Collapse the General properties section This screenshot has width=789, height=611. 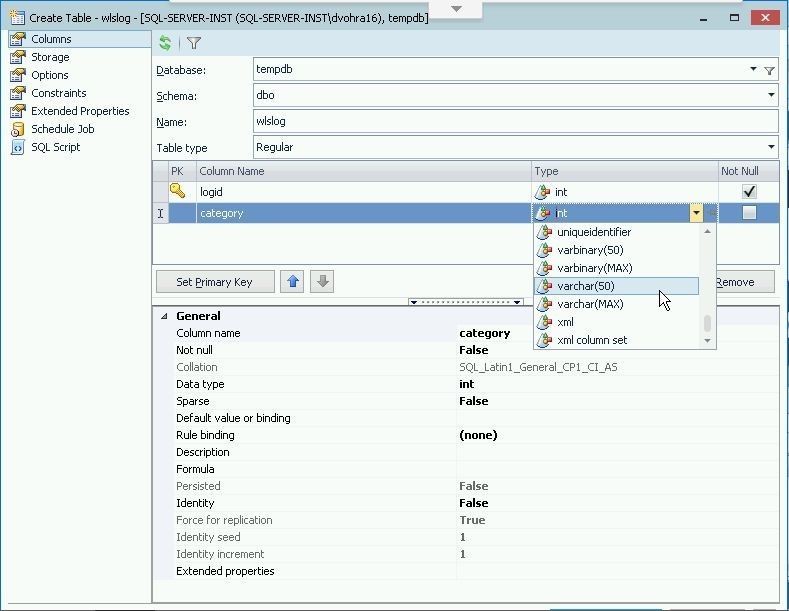click(x=164, y=316)
